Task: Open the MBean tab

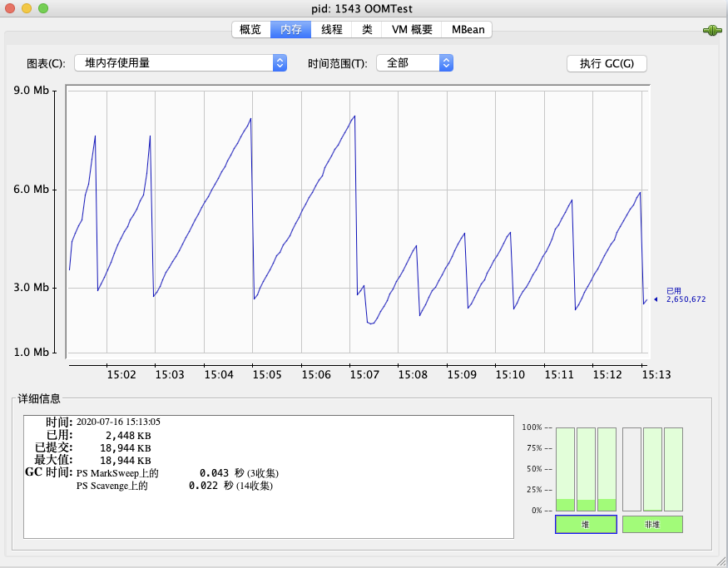Action: 467,30
